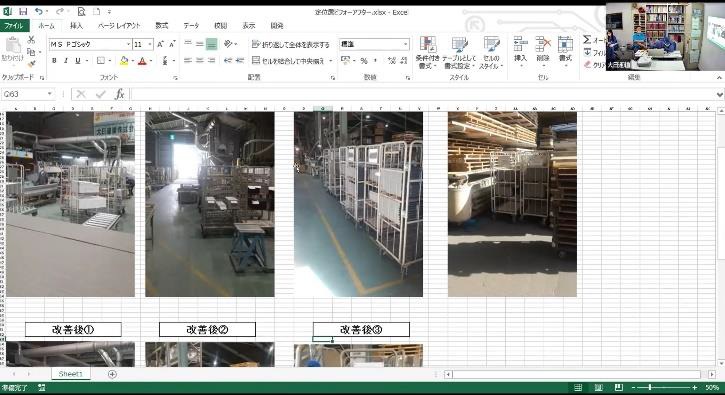The image size is (725, 395).
Task: Switch to the 挿入 ribbon tab
Action: pos(76,26)
